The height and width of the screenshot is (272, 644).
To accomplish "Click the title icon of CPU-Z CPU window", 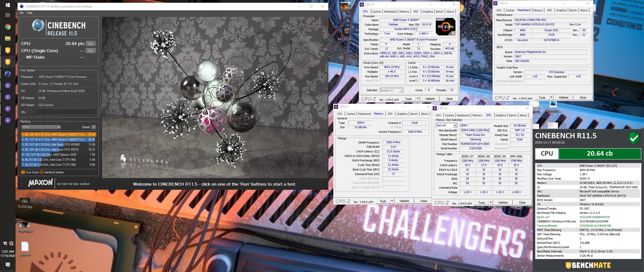I will tap(362, 4).
